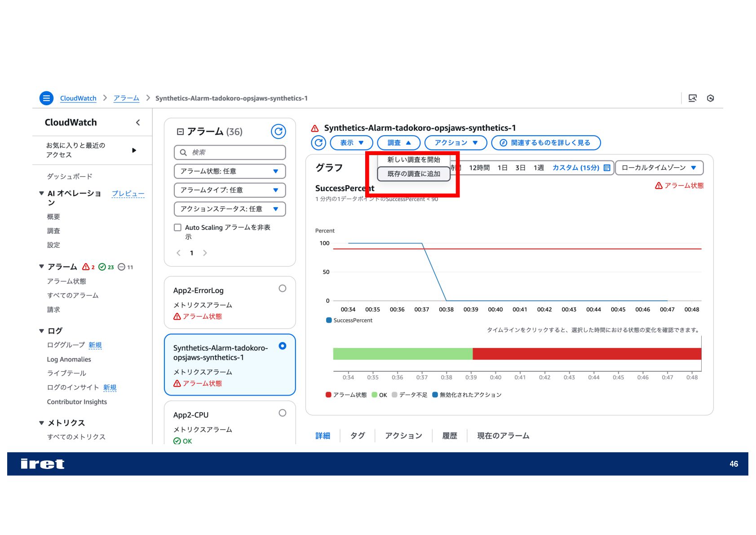Open the アクション dropdown button
The image size is (756, 535).
pyautogui.click(x=456, y=143)
